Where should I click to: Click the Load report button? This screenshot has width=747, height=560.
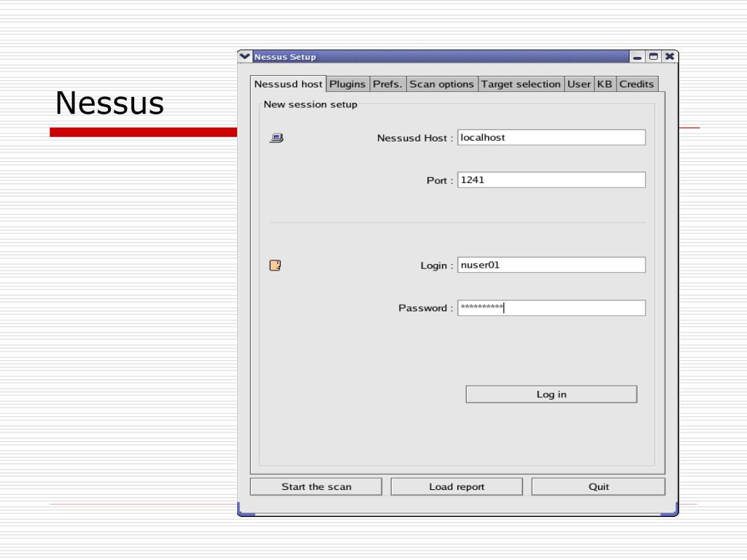click(457, 486)
